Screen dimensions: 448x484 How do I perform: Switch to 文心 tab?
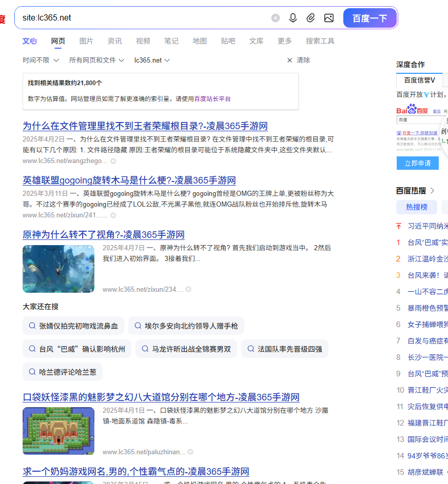tap(30, 41)
